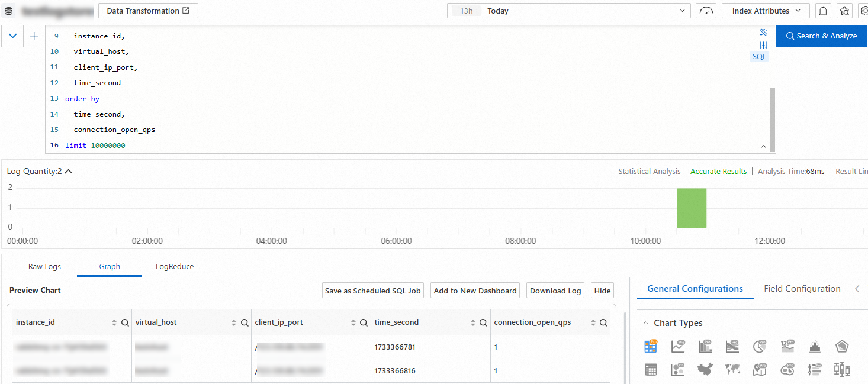
Task: Collapse the Chart Types section
Action: tap(645, 323)
